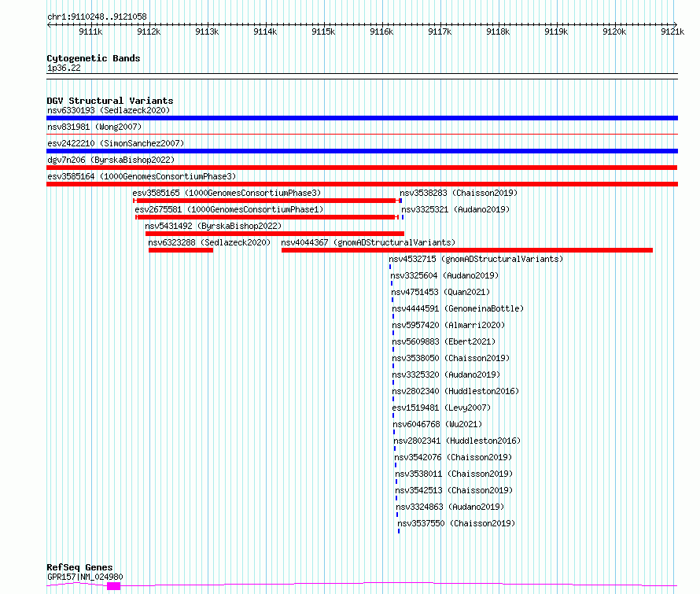Click nsv2802340 (Huddleston2016) label
This screenshot has width=700, height=594.
(x=456, y=391)
